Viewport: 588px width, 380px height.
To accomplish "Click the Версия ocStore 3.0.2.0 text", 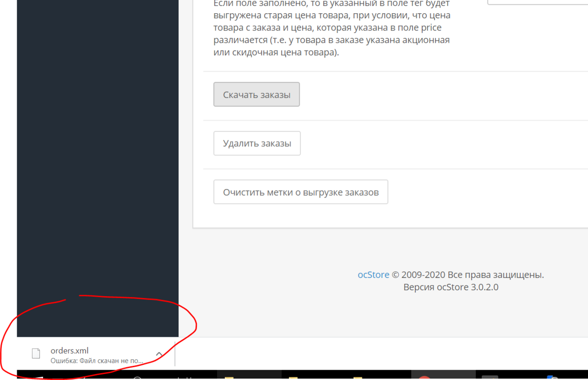I will coord(451,287).
